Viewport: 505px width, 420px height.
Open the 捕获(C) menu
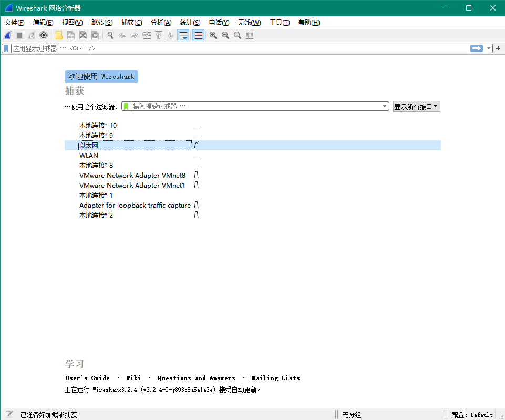click(x=131, y=23)
